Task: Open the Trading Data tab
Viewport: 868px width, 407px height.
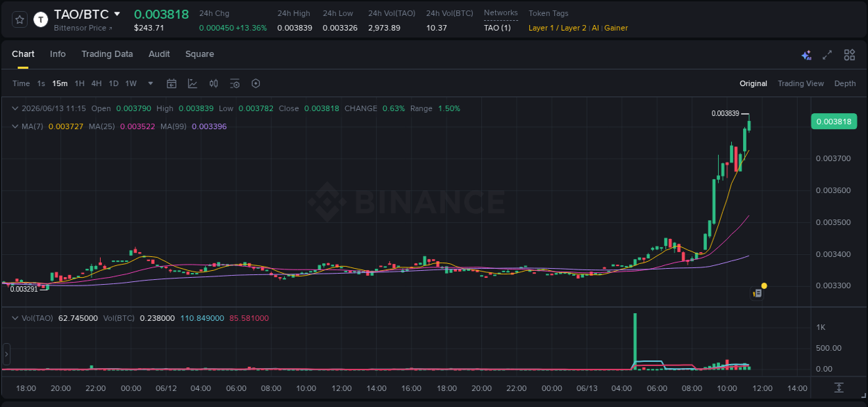Action: pyautogui.click(x=107, y=54)
